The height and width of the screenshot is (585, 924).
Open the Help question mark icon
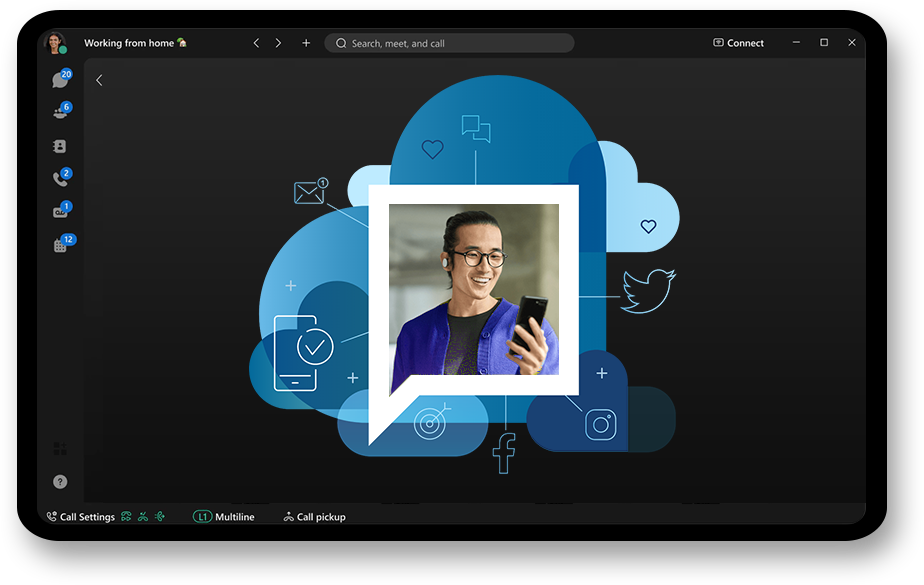click(x=60, y=482)
